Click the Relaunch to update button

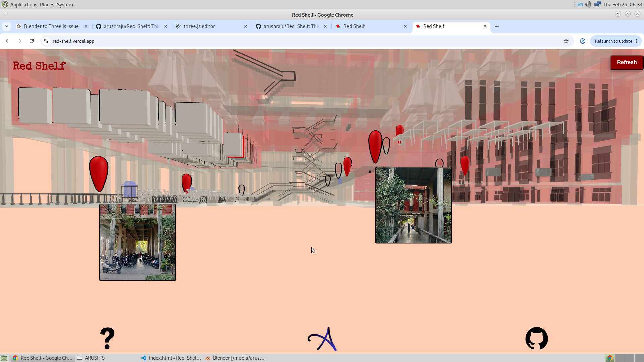coord(613,41)
